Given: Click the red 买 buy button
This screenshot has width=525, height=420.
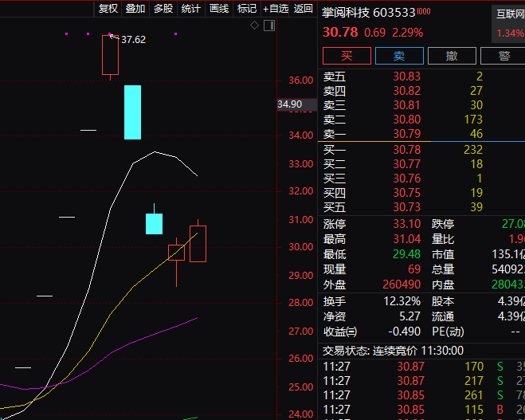Looking at the screenshot, I should 347,56.
